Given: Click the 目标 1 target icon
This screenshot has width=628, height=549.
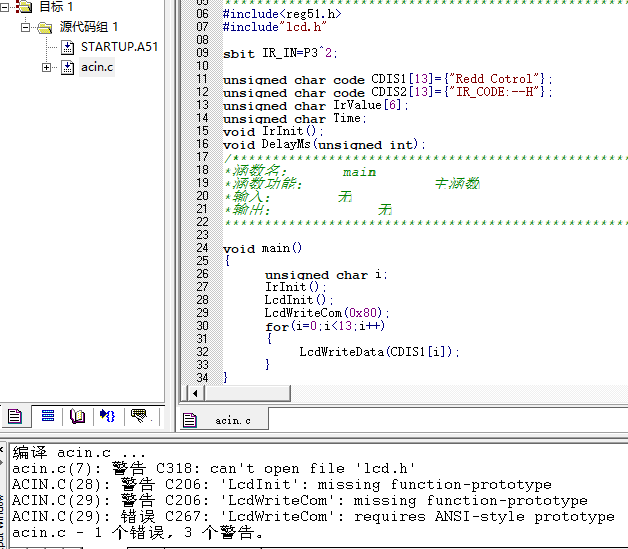Looking at the screenshot, I should (x=24, y=6).
